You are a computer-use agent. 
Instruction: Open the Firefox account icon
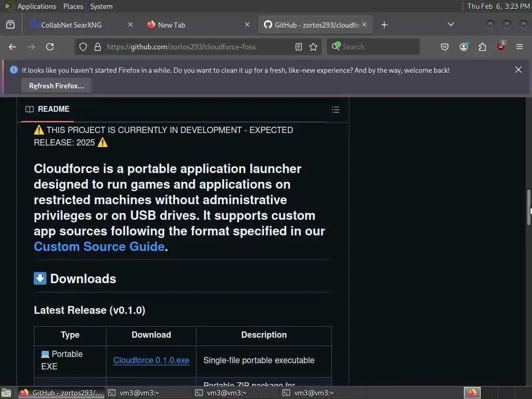[463, 47]
